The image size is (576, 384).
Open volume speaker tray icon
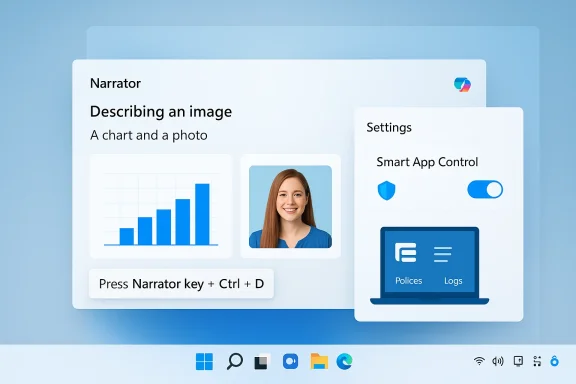(498, 362)
